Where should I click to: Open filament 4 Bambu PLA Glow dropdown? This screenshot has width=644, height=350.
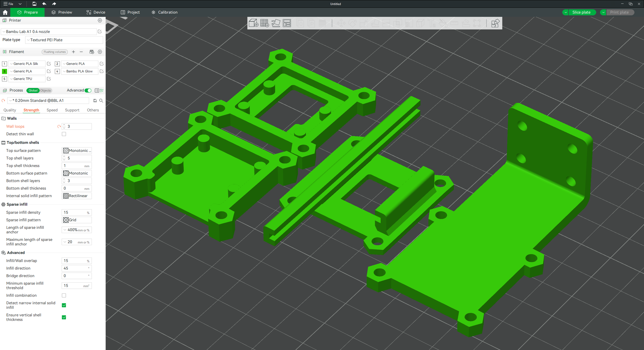(80, 71)
